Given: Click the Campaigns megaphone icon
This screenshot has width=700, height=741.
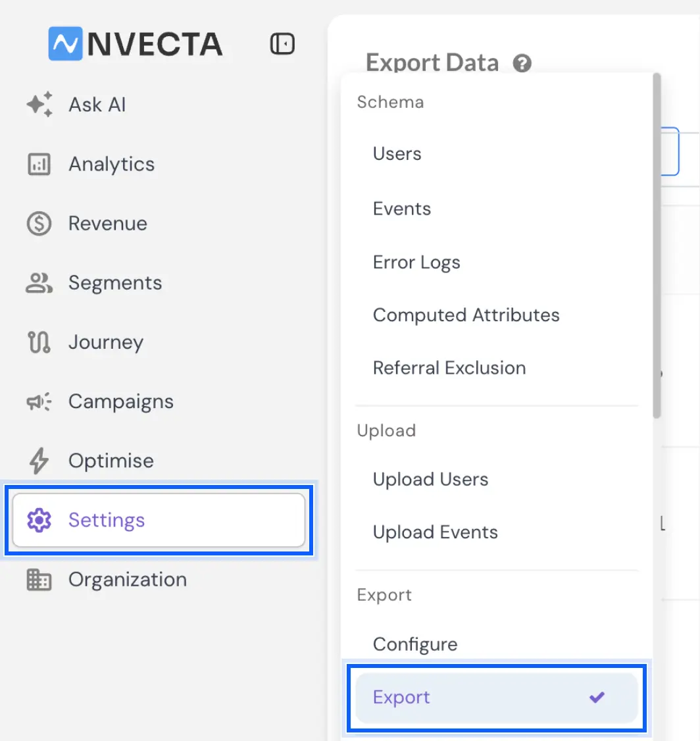Looking at the screenshot, I should pyautogui.click(x=39, y=401).
